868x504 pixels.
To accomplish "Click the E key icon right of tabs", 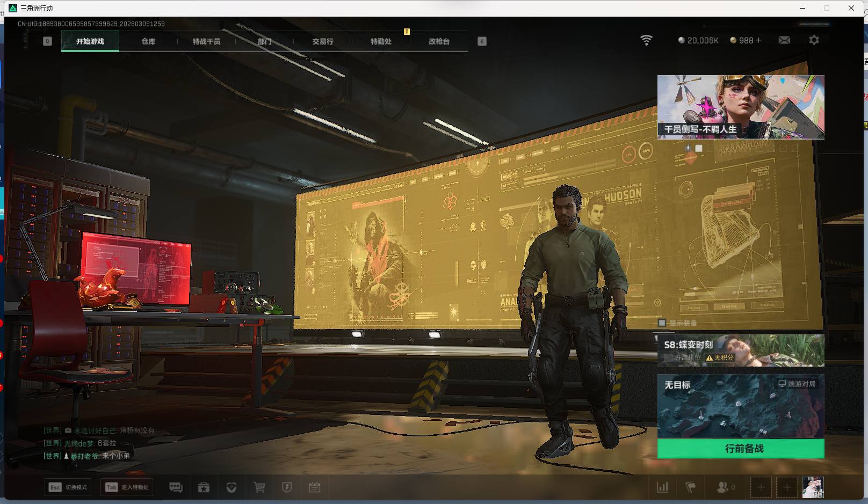I will point(482,41).
